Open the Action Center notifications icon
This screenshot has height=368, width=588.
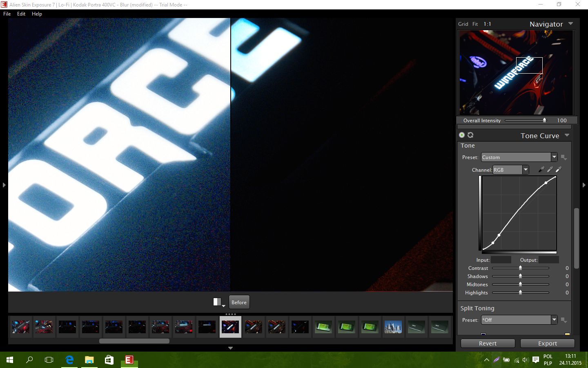point(536,360)
